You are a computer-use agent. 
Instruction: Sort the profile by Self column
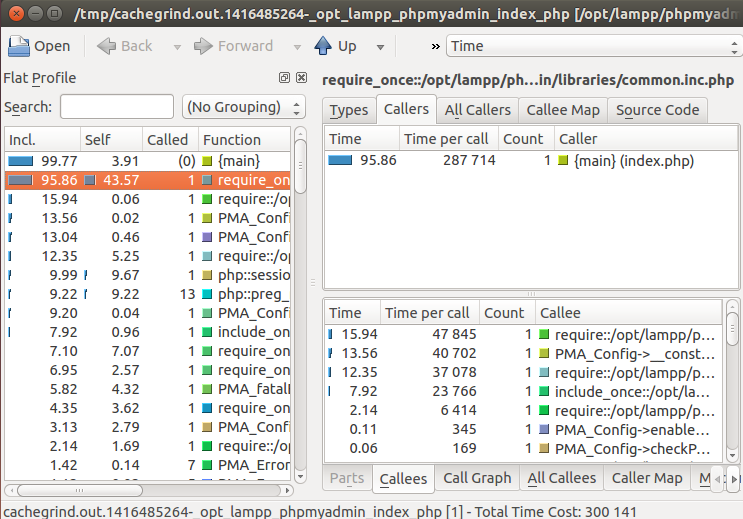[108, 140]
